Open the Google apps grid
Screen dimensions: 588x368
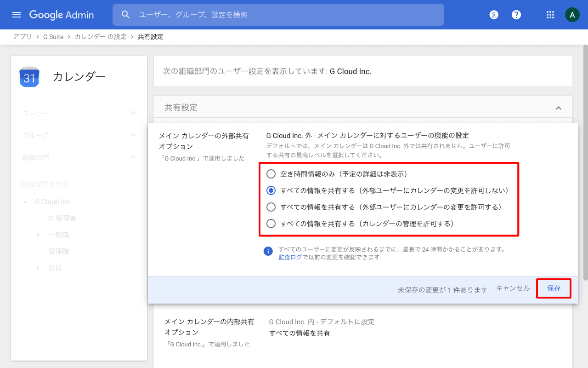click(550, 15)
